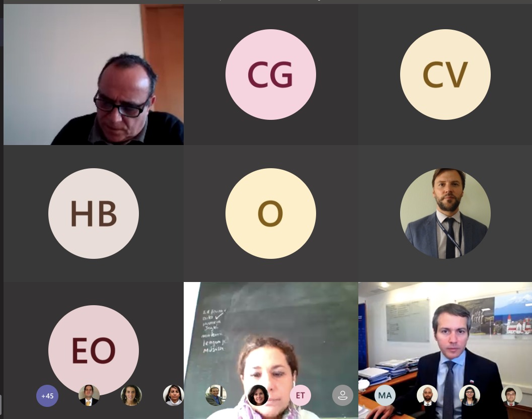The height and width of the screenshot is (419, 532).
Task: Click the O initial avatar circle
Action: [270, 213]
